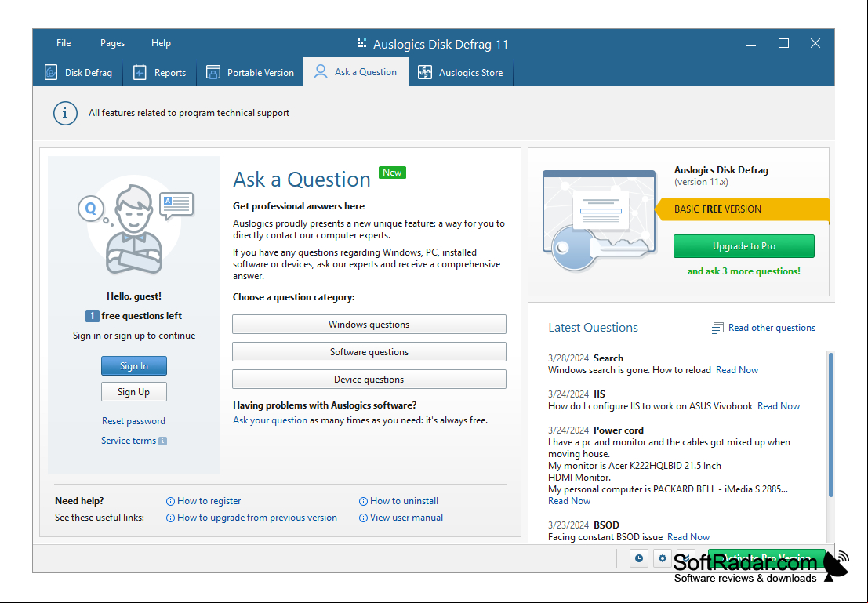
Task: Click the Read other questions link
Action: pos(772,328)
